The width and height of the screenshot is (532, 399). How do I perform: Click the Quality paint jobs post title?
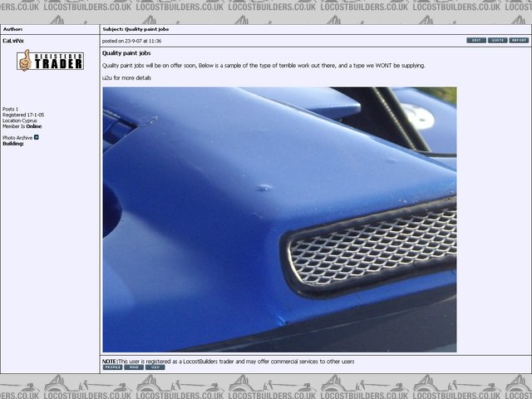click(x=126, y=53)
